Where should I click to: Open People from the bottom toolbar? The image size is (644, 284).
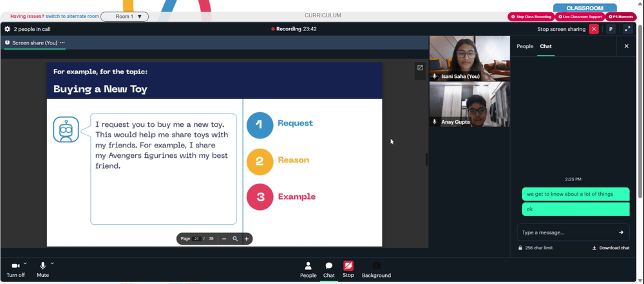coord(308,270)
